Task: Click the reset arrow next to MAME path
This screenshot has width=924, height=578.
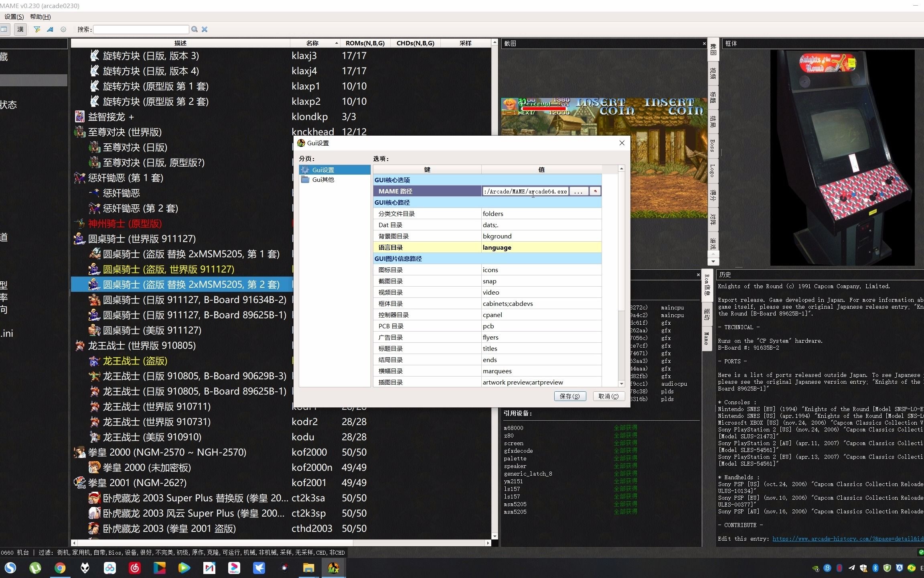Action: 595,191
